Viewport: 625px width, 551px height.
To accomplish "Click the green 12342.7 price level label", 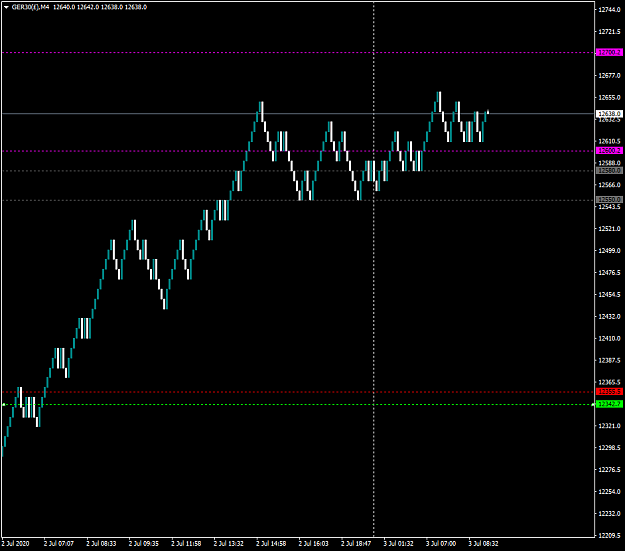I will click(609, 404).
